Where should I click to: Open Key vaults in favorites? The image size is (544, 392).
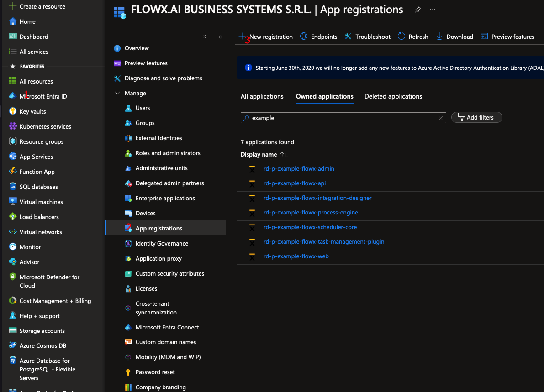pos(32,111)
